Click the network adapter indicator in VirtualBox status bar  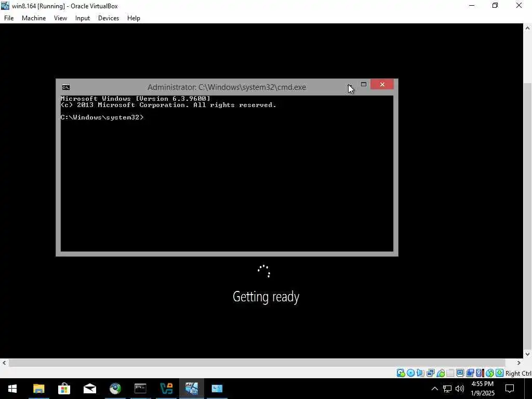point(430,373)
